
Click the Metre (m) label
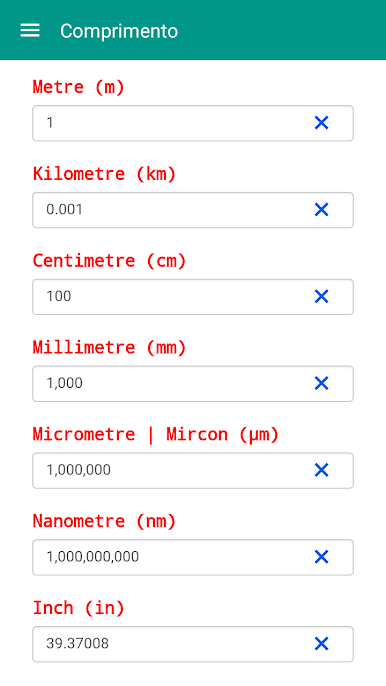coord(79,87)
